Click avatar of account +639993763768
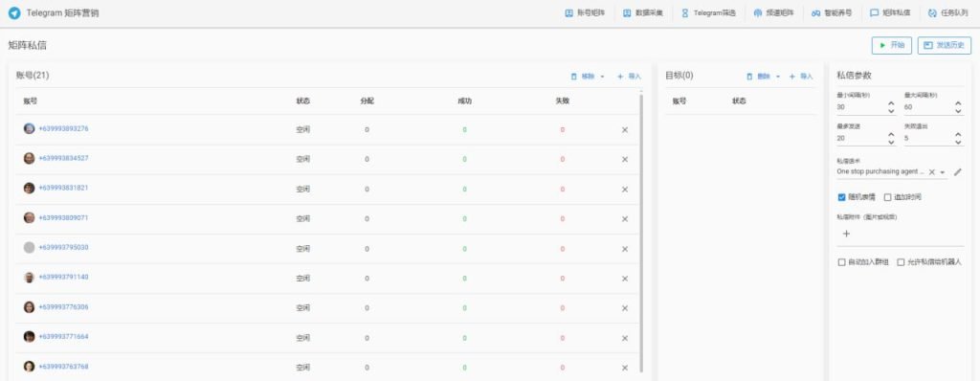Viewport: 980px width, 381px height. (x=30, y=366)
